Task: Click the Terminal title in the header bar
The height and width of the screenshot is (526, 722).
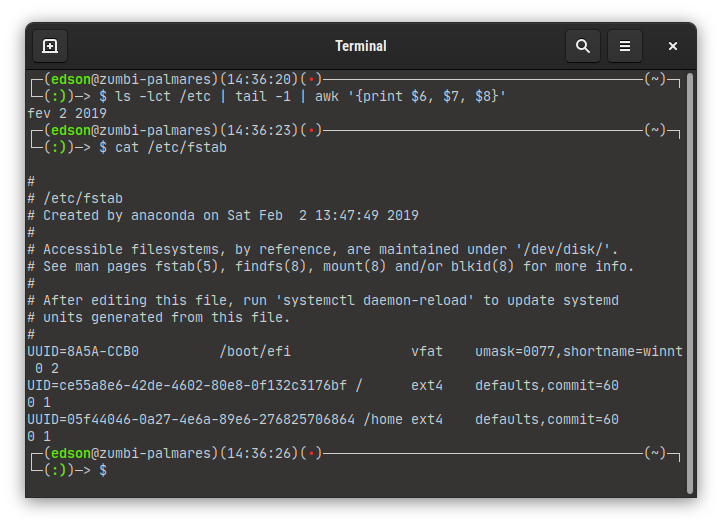Action: coord(360,46)
